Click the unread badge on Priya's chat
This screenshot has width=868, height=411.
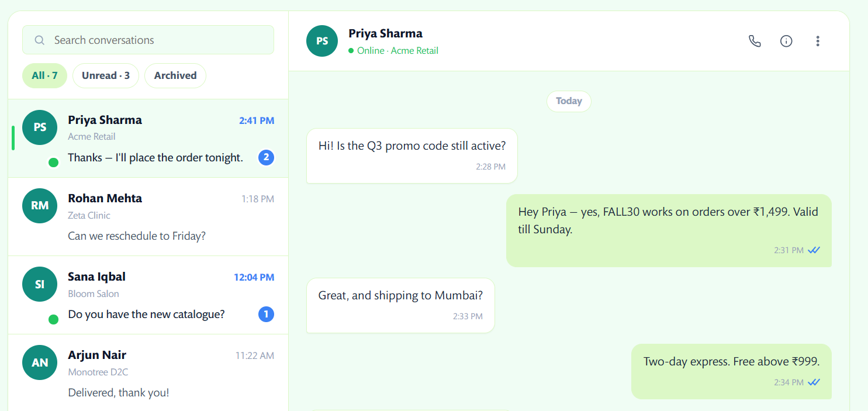point(266,157)
